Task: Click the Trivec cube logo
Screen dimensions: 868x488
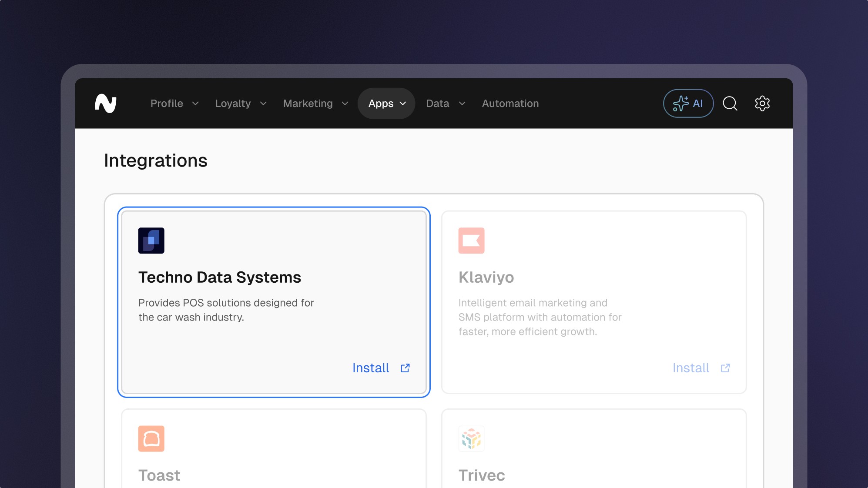Action: coord(471,438)
